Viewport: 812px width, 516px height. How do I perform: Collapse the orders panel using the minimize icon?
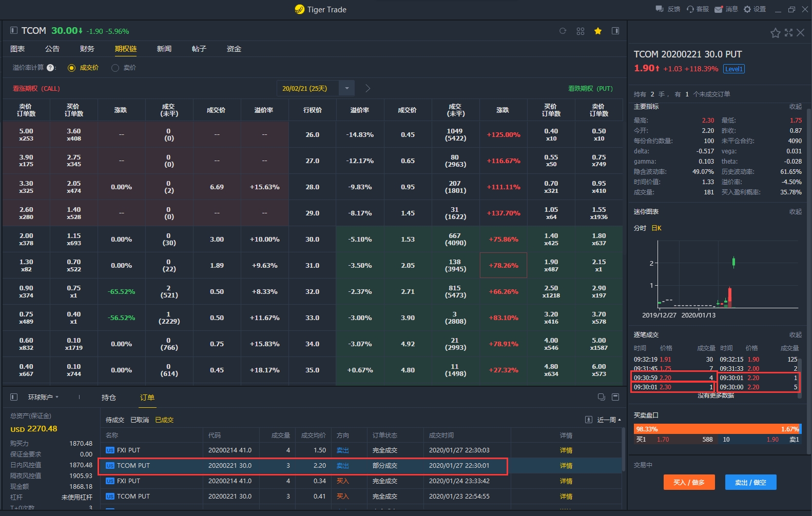[615, 397]
